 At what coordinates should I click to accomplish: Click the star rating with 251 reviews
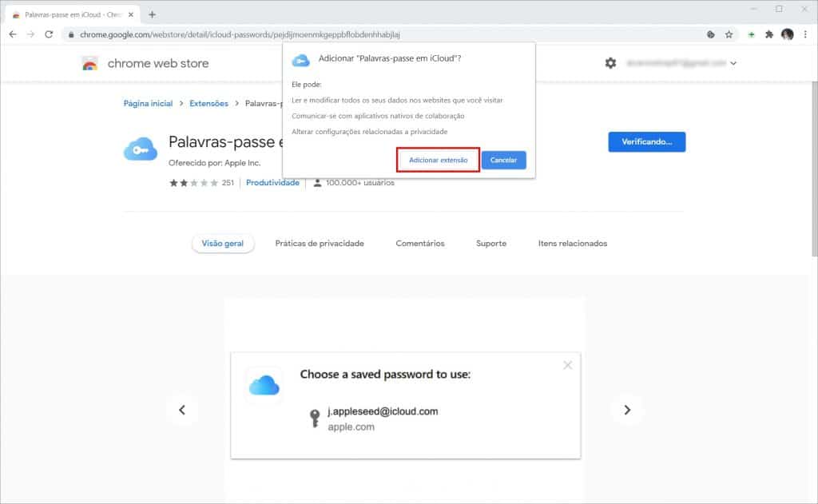[x=201, y=183]
